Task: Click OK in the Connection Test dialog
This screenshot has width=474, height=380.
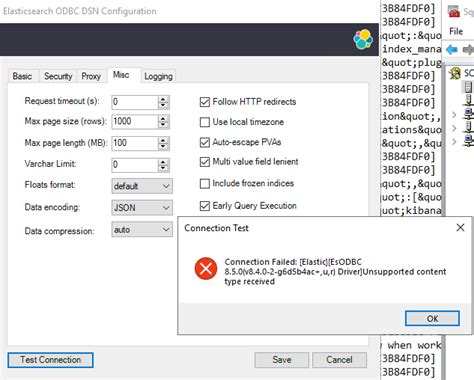Action: pyautogui.click(x=432, y=319)
